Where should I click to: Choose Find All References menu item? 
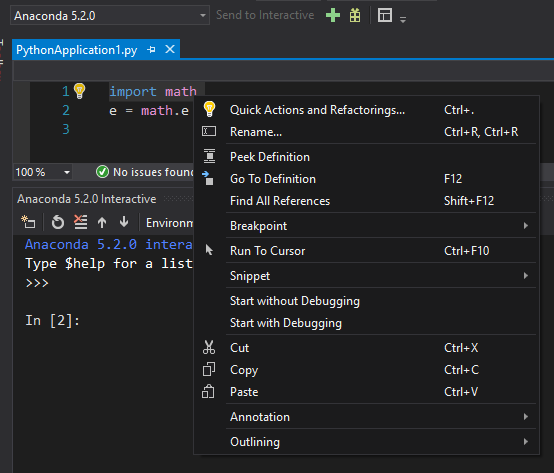click(x=366, y=201)
